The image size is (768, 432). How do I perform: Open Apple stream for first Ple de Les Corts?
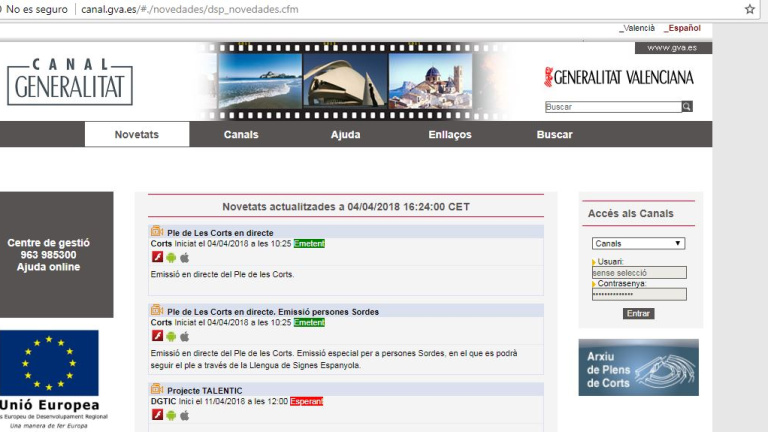pyautogui.click(x=184, y=257)
